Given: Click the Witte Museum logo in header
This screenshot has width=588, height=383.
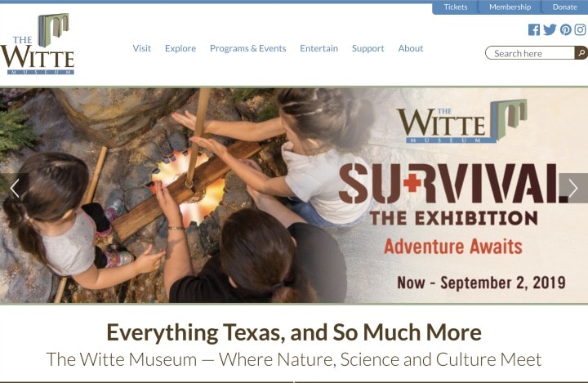Looking at the screenshot, I should [38, 44].
